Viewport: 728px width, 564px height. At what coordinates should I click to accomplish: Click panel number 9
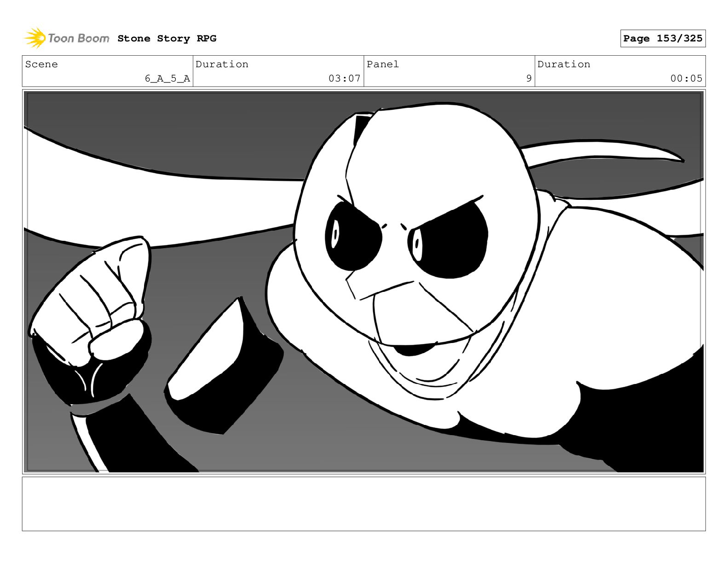point(529,79)
